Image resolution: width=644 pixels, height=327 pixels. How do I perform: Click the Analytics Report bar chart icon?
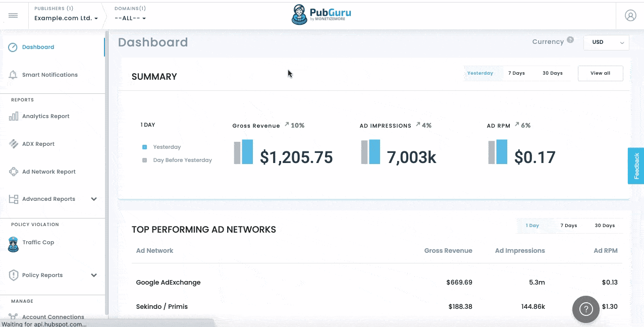pyautogui.click(x=14, y=116)
